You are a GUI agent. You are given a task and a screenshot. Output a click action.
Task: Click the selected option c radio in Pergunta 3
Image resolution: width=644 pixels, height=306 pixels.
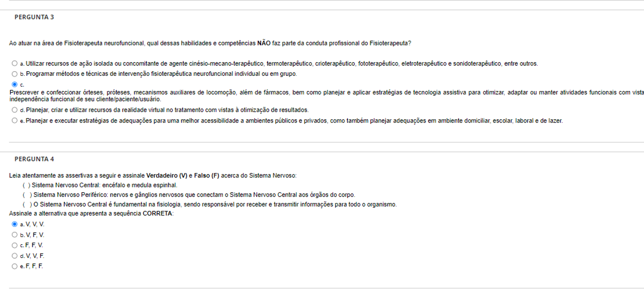click(15, 84)
